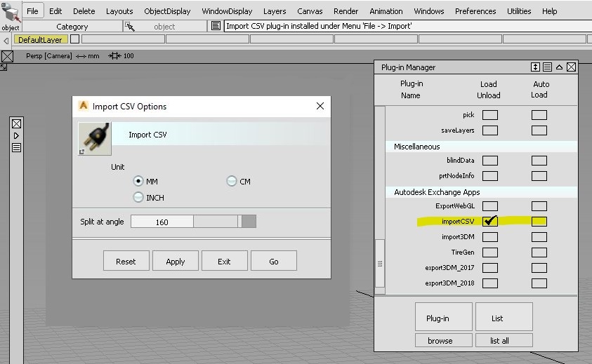The image size is (592, 364).
Task: Open the Layouts menu
Action: click(x=119, y=11)
